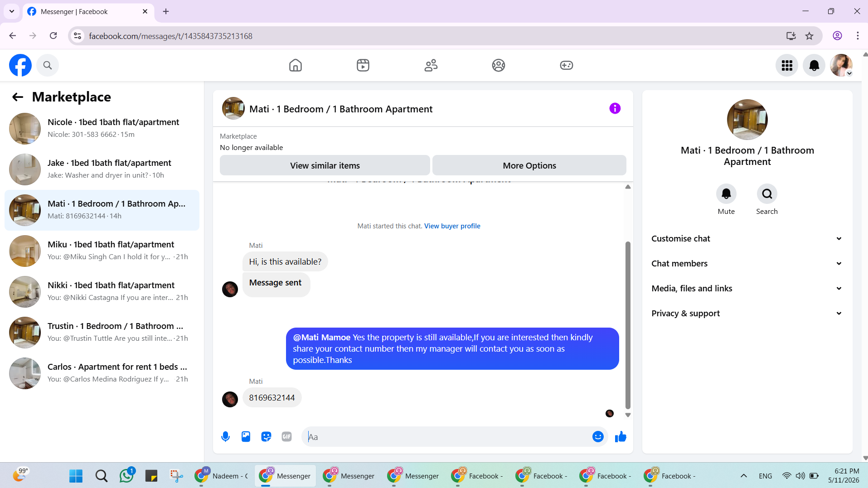The image size is (868, 488).
Task: Click Mati's avatar beside 8169632144 message
Action: 230,399
